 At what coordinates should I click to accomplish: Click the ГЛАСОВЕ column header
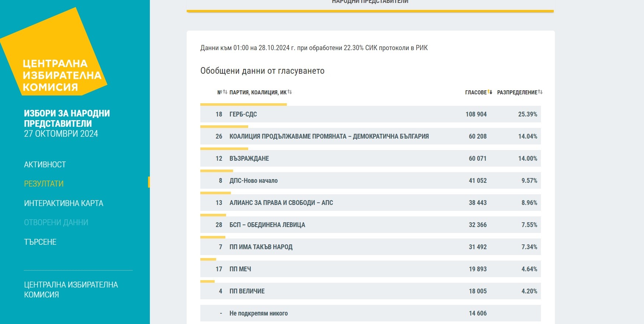click(476, 92)
